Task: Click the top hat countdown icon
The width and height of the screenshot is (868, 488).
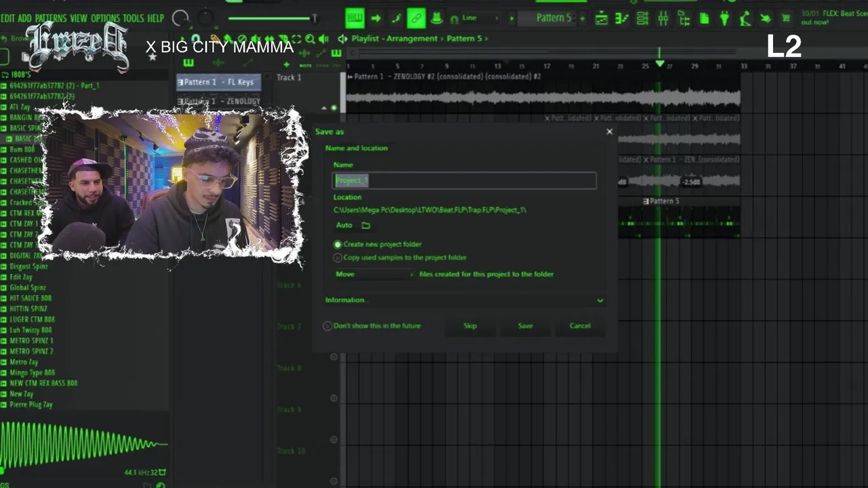Action: 436,18
